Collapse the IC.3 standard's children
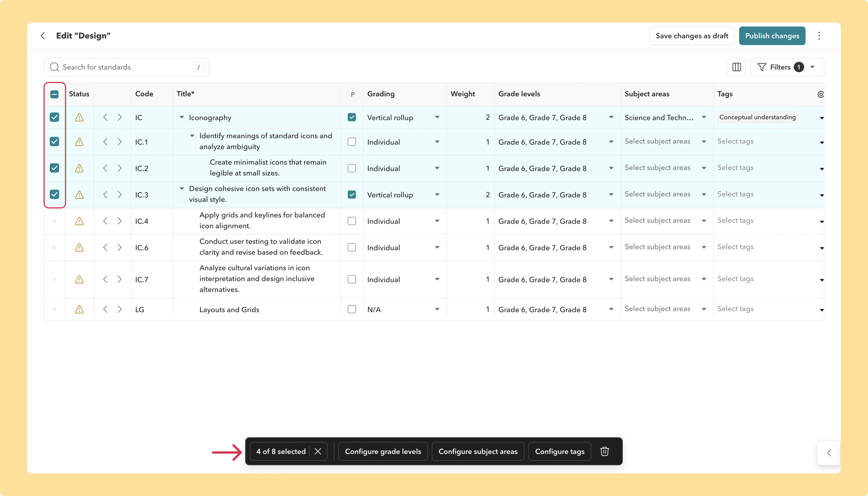The height and width of the screenshot is (496, 868). [x=182, y=189]
